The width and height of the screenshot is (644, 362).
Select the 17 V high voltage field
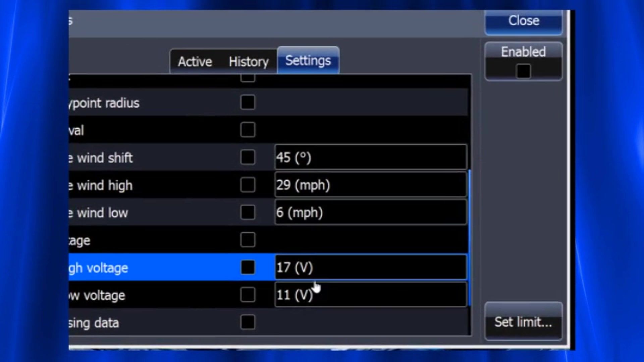pos(370,267)
